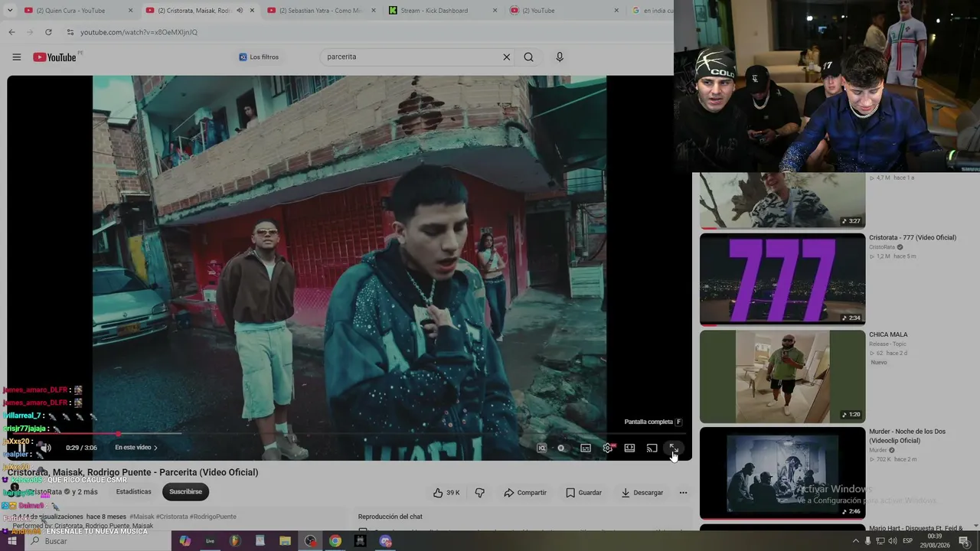Click the browser back arrow
980x551 pixels.
[11, 32]
